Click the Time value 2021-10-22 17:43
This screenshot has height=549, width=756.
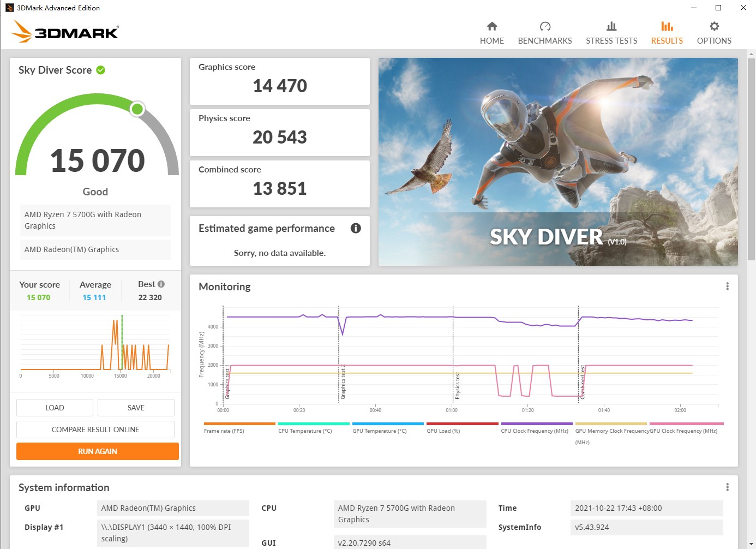(x=647, y=508)
